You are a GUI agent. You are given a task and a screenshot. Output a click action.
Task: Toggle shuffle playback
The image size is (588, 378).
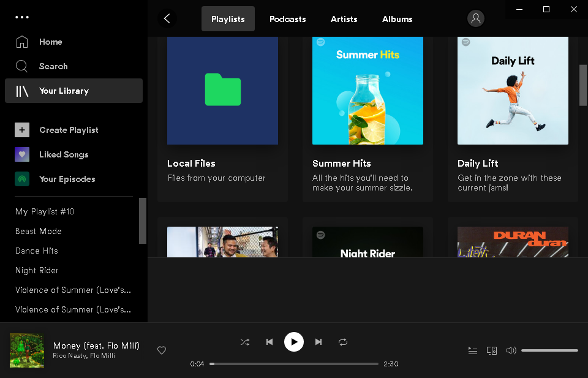244,342
